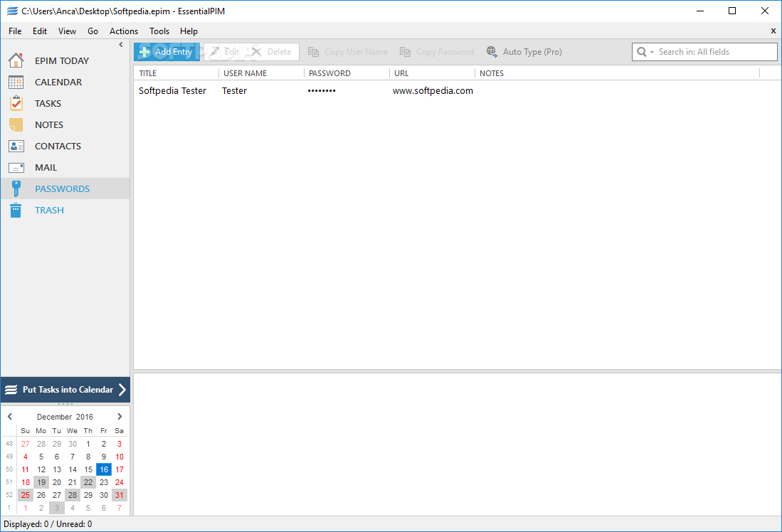Image resolution: width=782 pixels, height=532 pixels.
Task: Open MAIL module label
Action: 46,168
